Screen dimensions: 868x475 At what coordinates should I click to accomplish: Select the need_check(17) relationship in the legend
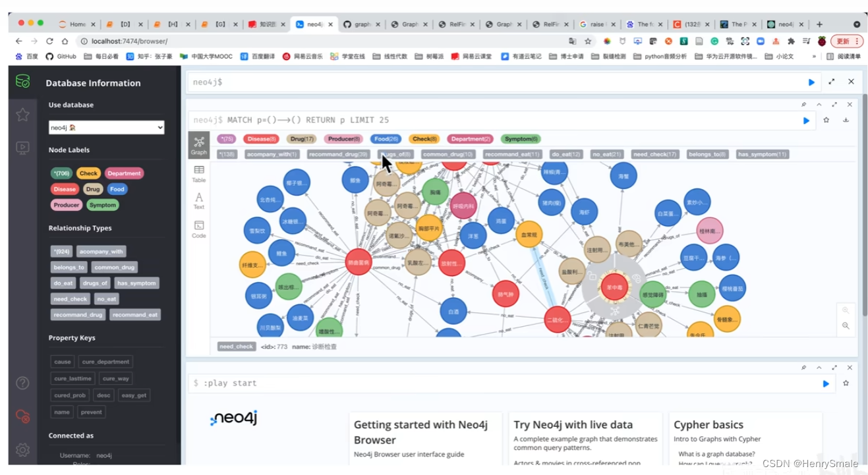(x=654, y=154)
